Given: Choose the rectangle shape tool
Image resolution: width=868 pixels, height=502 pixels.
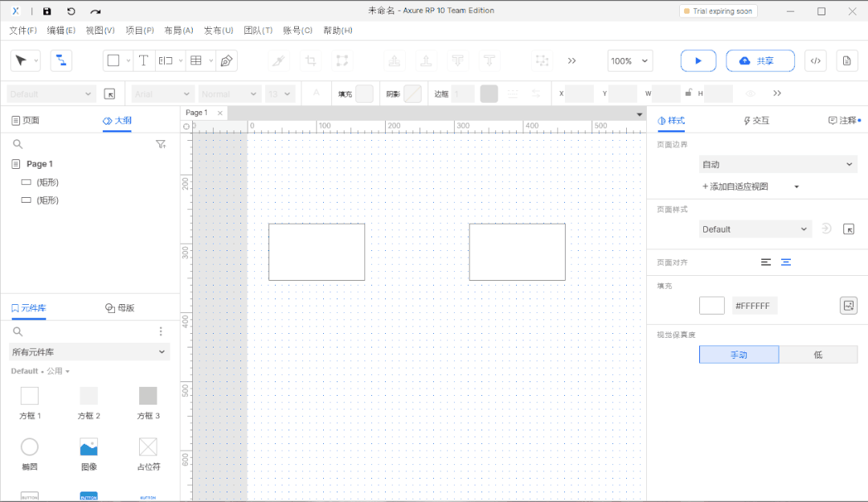Looking at the screenshot, I should (x=113, y=60).
